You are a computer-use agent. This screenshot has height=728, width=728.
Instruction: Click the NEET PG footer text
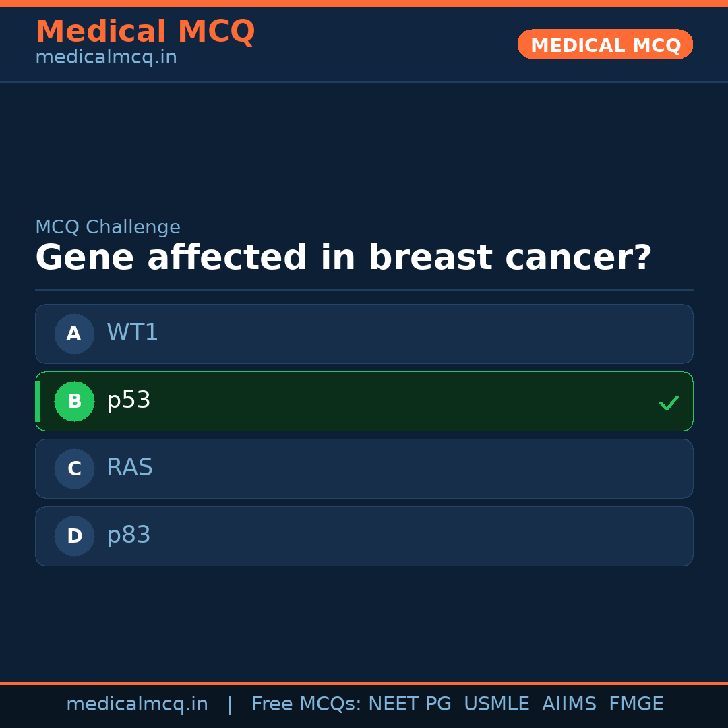point(410,704)
